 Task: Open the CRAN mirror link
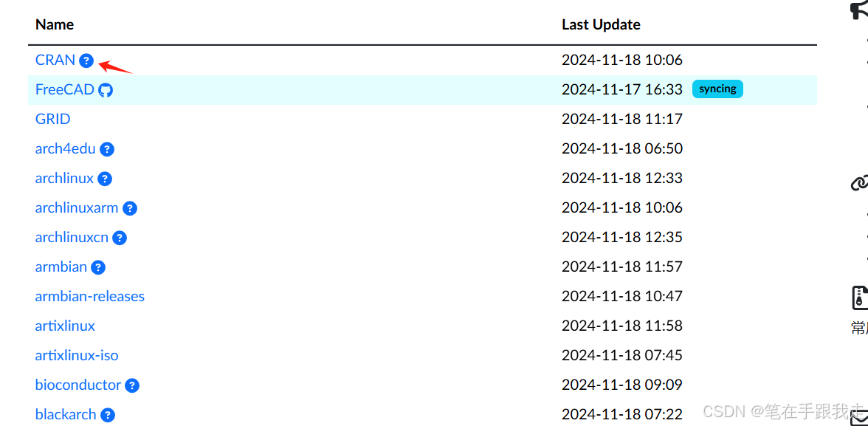tap(55, 61)
